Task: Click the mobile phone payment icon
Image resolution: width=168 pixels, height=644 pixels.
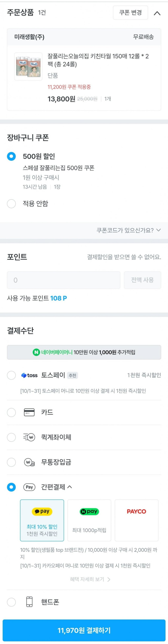Action: pos(29,602)
